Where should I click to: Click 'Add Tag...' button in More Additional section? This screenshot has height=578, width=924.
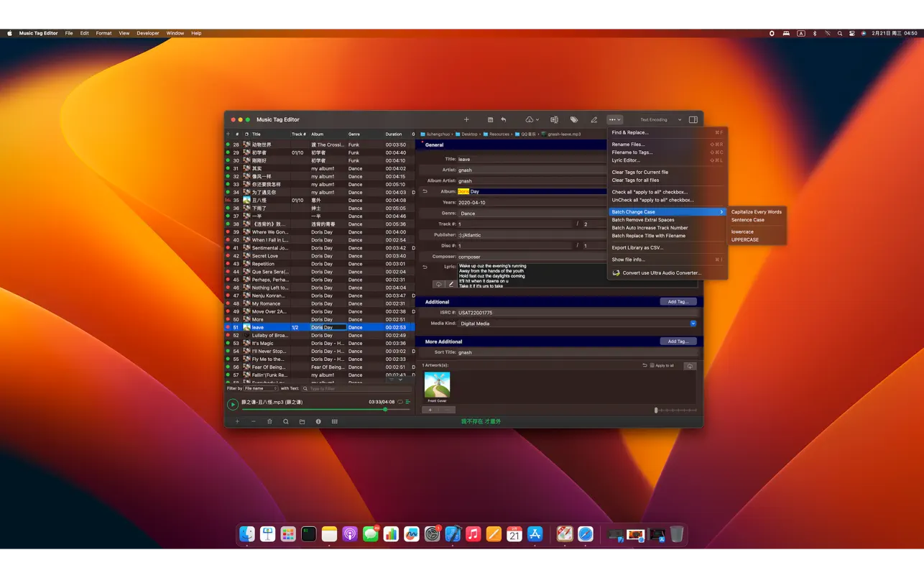click(x=678, y=341)
